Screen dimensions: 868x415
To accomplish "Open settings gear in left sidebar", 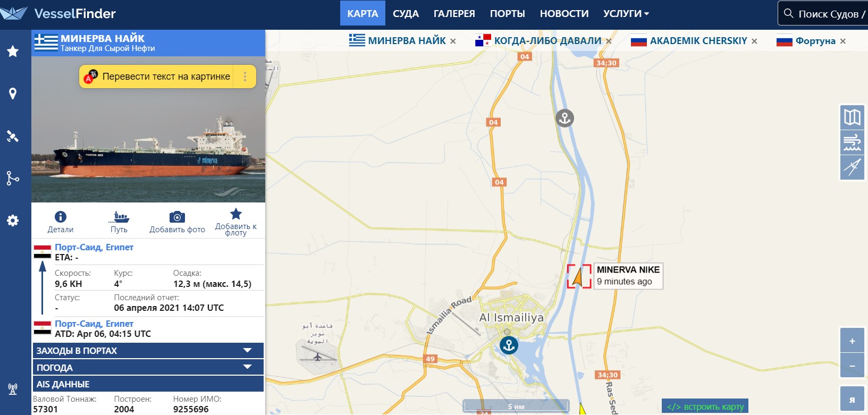I will [13, 221].
